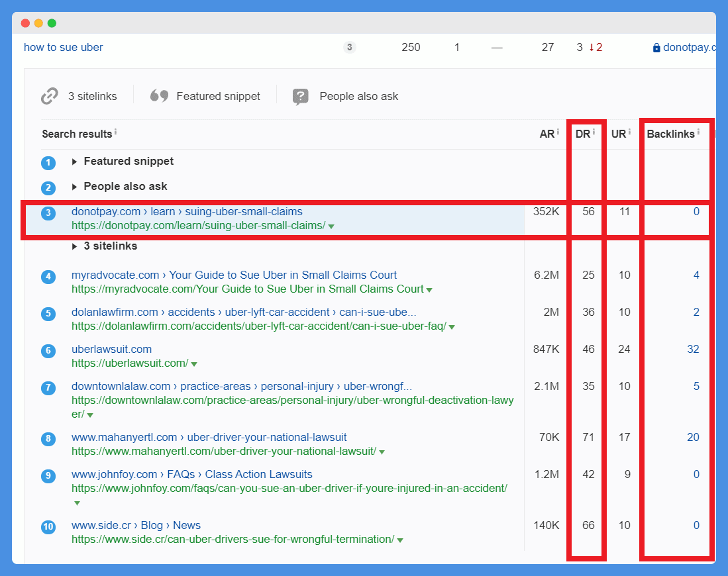This screenshot has width=728, height=576.
Task: Click position badge 6 for uberlawsuit.com
Action: pos(48,350)
